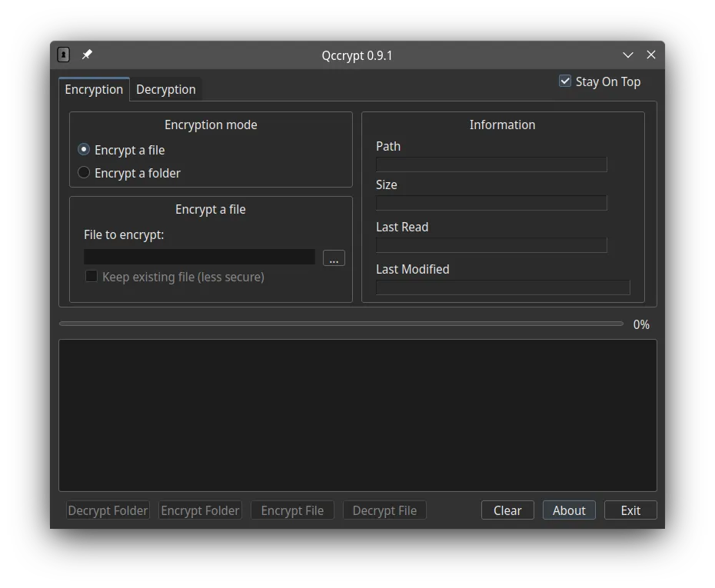Toggle the pin window icon

click(87, 55)
